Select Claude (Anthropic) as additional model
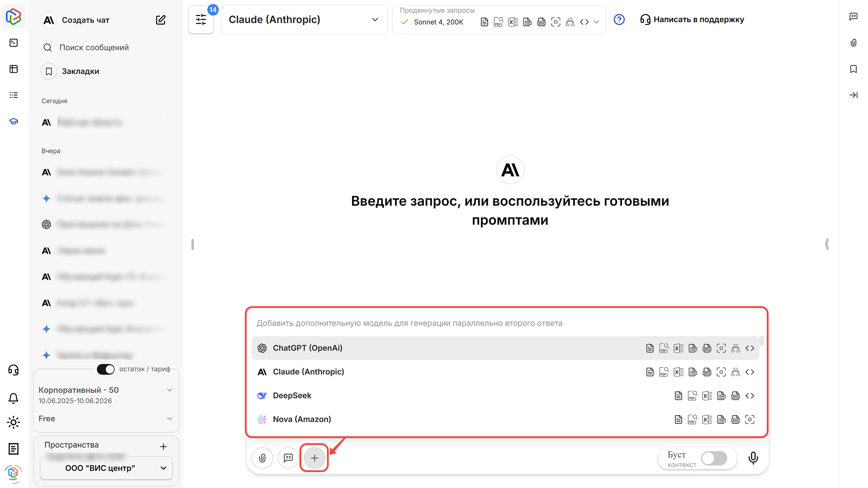 click(x=505, y=372)
